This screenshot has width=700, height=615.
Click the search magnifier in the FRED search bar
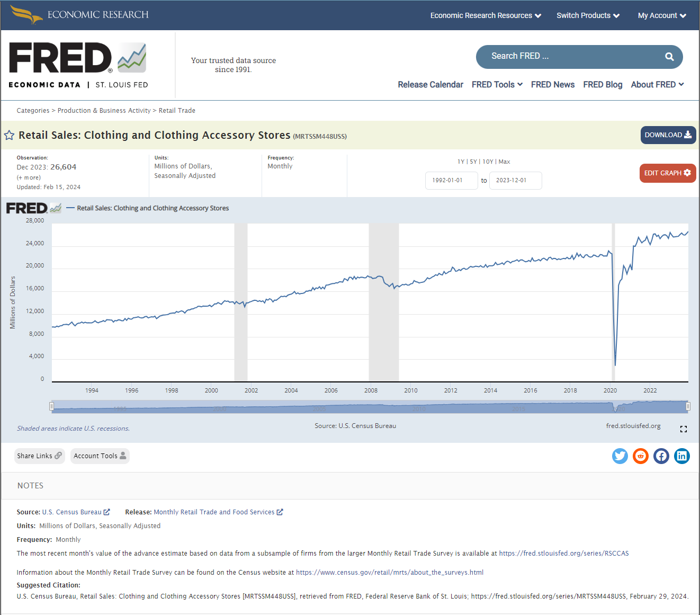click(669, 56)
